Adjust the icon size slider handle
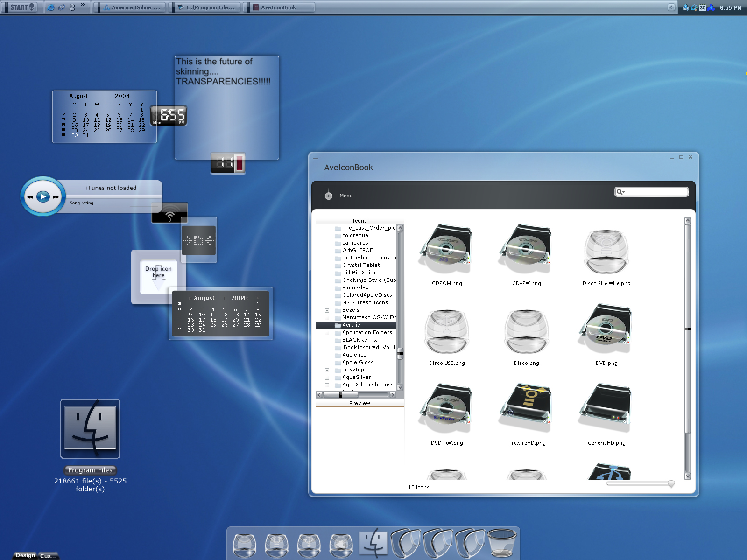Viewport: 747px width, 560px height. pyautogui.click(x=671, y=484)
